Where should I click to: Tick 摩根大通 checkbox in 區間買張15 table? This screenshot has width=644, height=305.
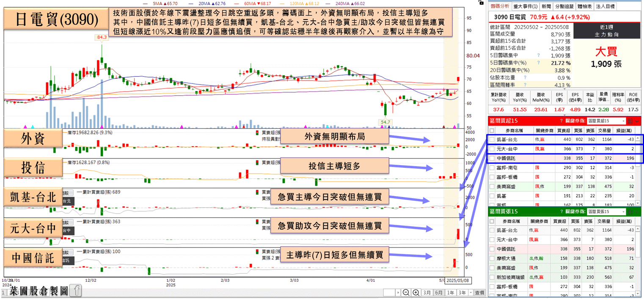(492, 258)
